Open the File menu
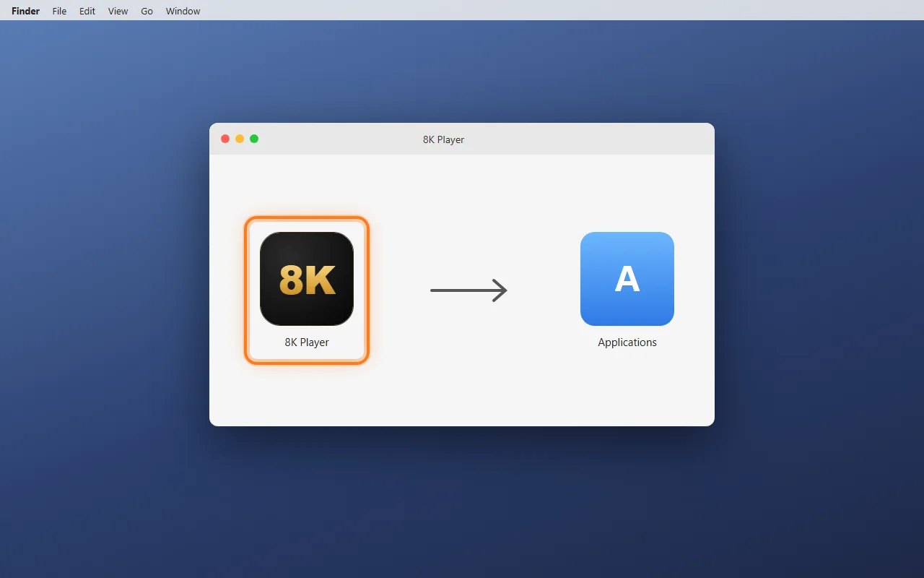 [x=59, y=11]
